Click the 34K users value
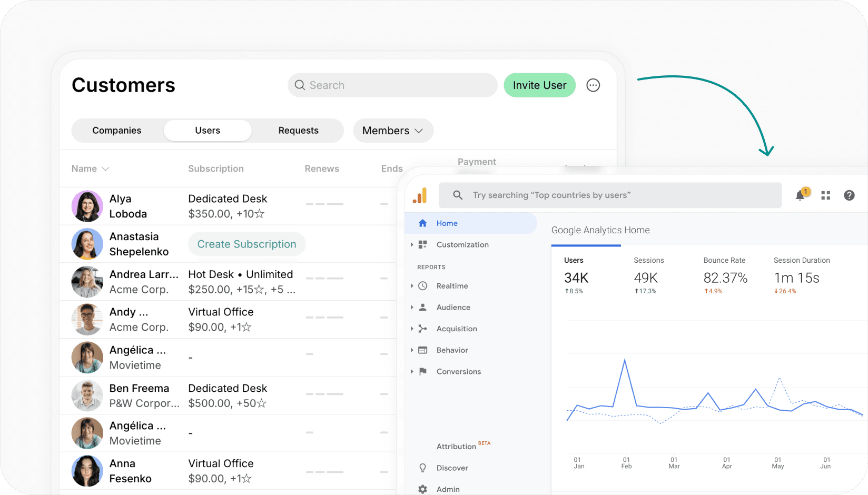Viewport: 868px width, 495px height. pyautogui.click(x=576, y=278)
